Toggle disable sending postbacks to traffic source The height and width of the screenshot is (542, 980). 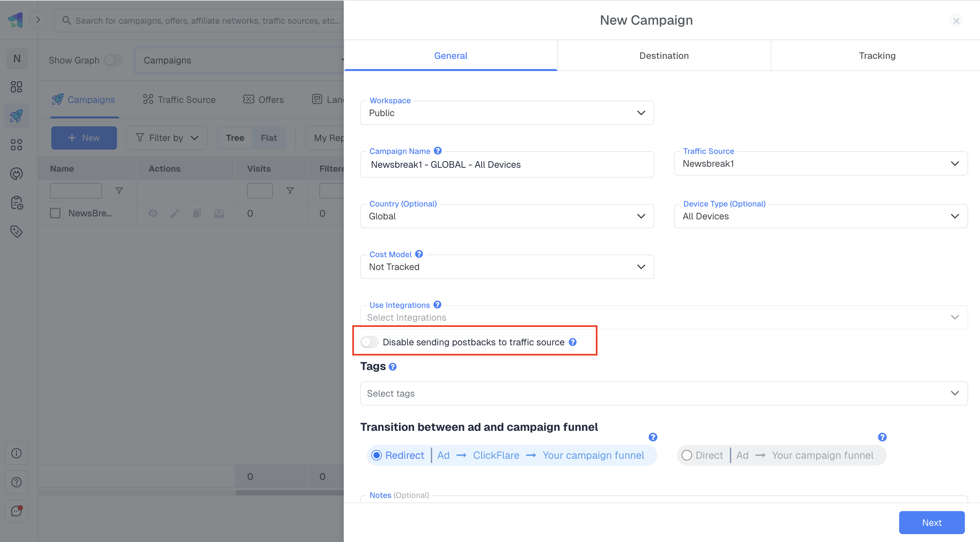coord(369,342)
